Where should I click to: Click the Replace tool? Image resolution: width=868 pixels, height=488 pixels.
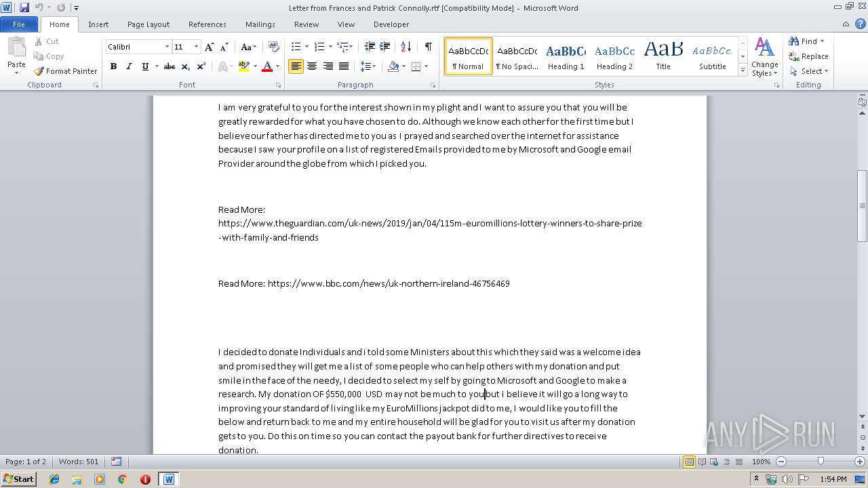pos(809,56)
